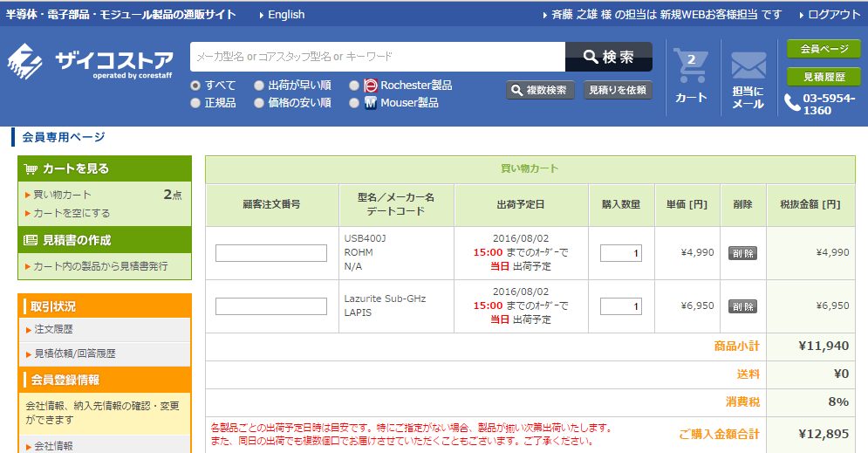The image size is (868, 453).
Task: Open 注文履歴 in sidebar
Action: (54, 329)
